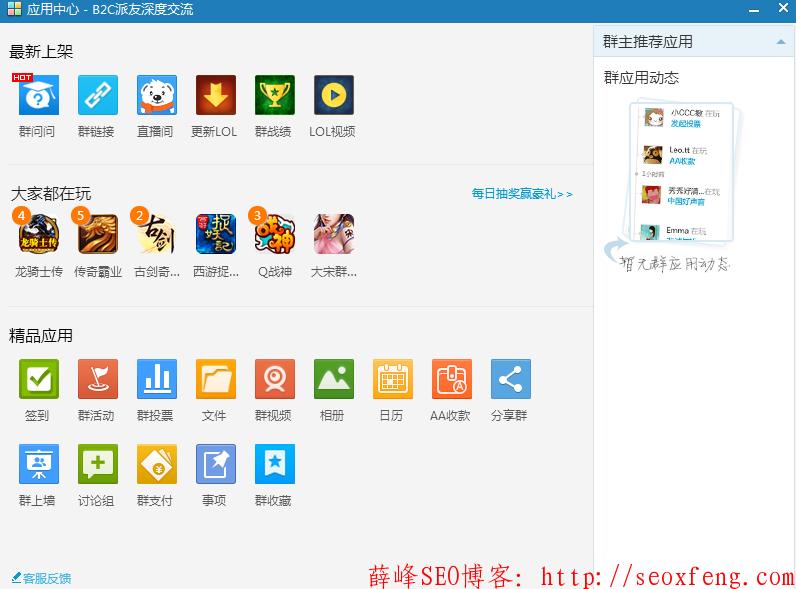The width and height of the screenshot is (796, 589).
Task: Launch the LOL视频 play button app
Action: coord(334,95)
